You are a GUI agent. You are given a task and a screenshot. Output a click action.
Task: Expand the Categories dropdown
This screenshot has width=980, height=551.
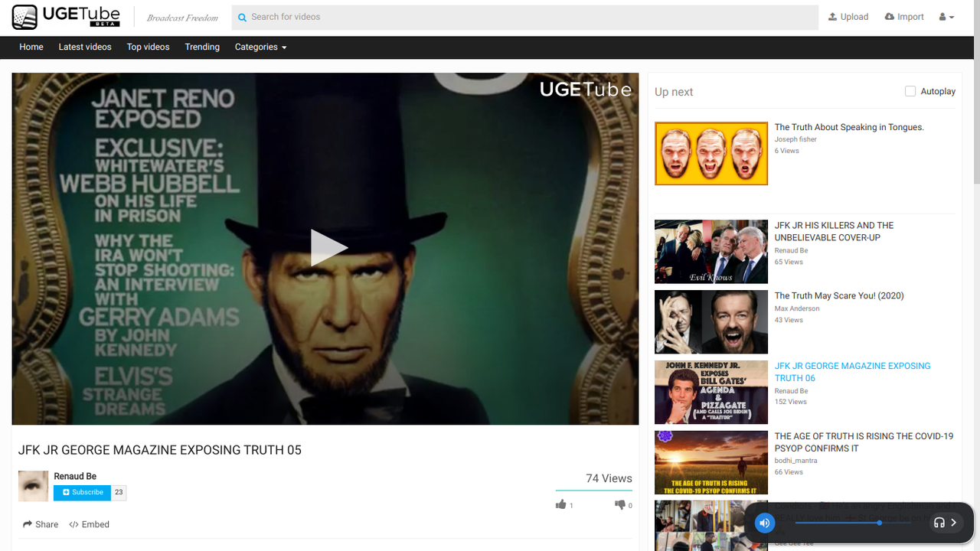click(260, 47)
